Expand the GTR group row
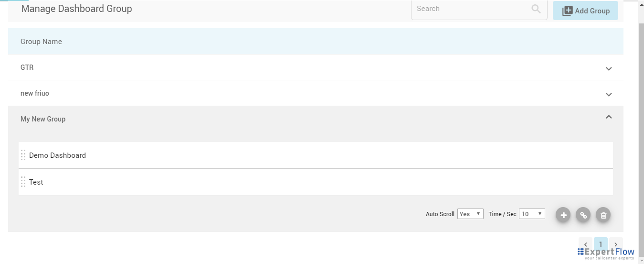 pyautogui.click(x=609, y=68)
